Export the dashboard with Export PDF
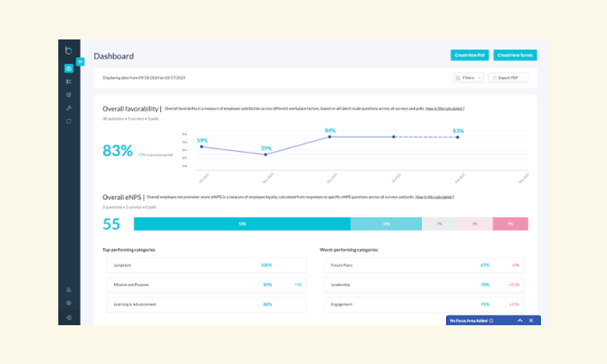The image size is (607, 364). click(x=508, y=78)
